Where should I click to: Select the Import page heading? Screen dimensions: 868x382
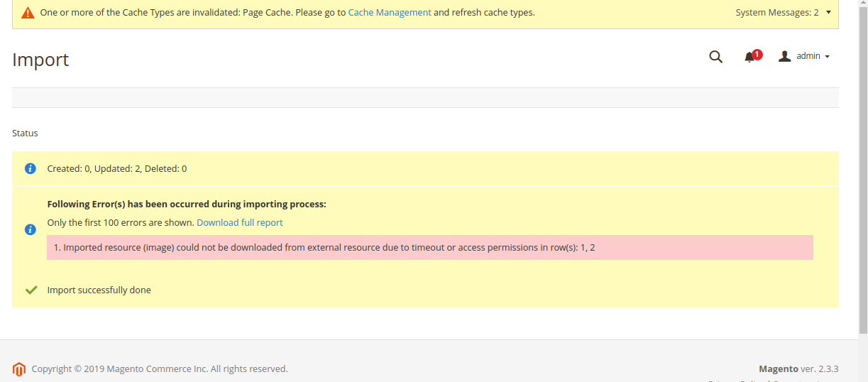coord(40,60)
